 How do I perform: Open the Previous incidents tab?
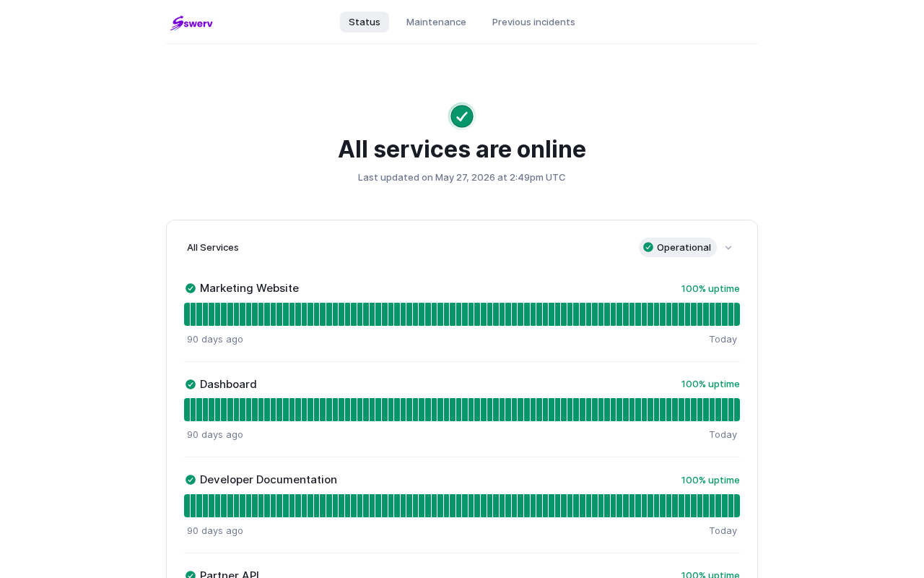tap(533, 22)
